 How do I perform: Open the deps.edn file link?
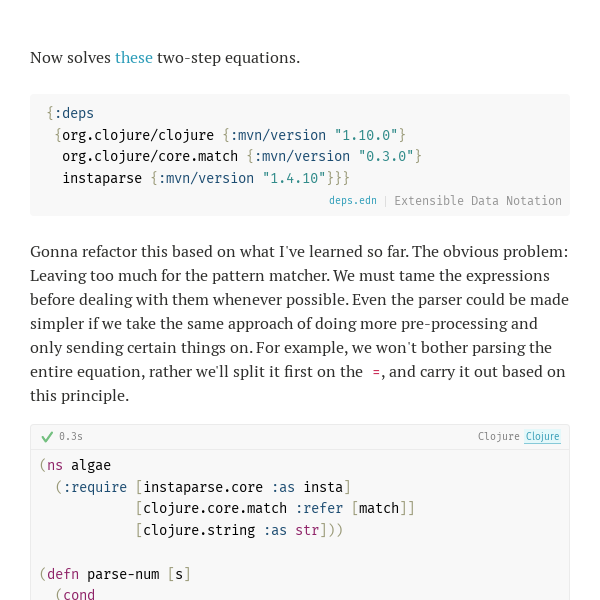353,201
